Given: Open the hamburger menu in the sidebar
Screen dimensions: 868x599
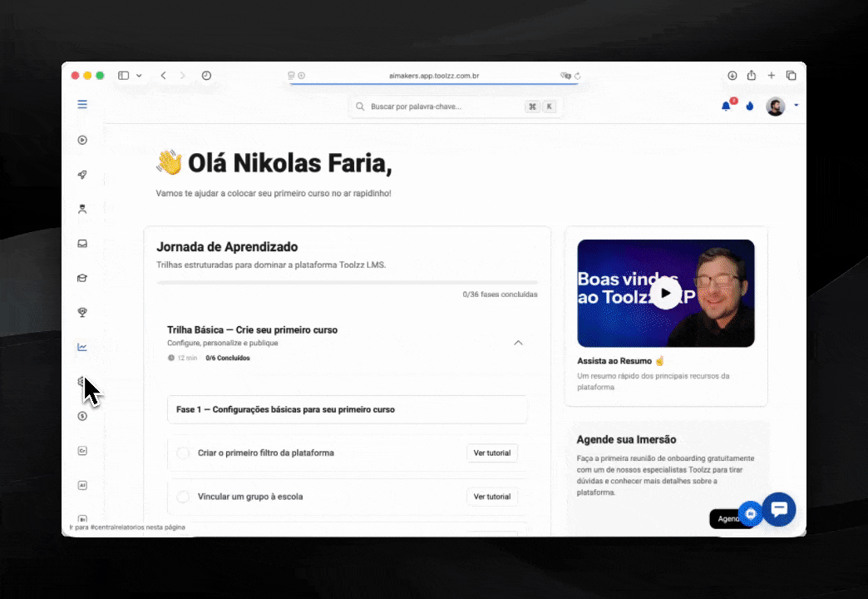Looking at the screenshot, I should (x=82, y=104).
